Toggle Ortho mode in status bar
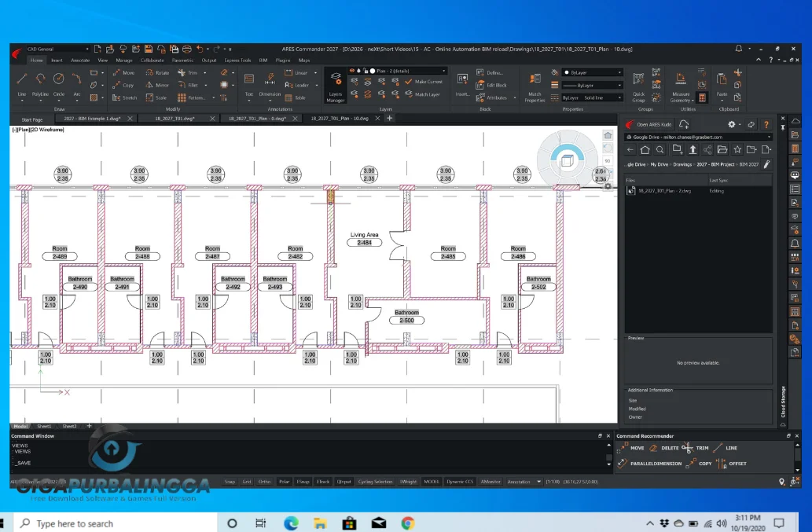The image size is (812, 532). [264, 482]
